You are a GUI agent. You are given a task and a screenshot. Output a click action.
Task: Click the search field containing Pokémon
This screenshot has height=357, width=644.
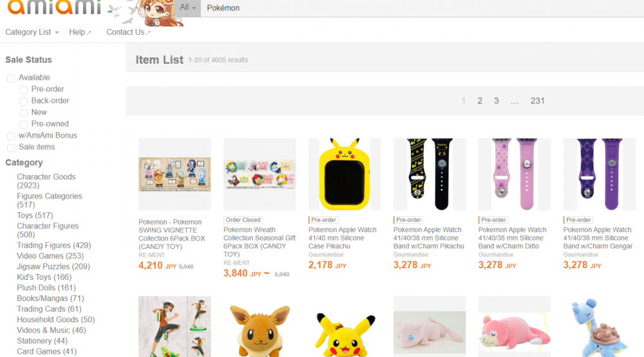click(422, 8)
